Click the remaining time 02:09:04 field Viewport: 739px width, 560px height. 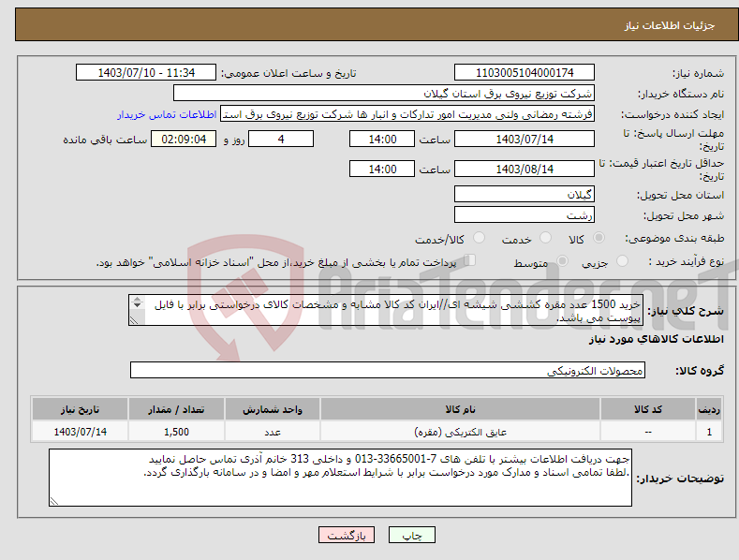coord(184,139)
